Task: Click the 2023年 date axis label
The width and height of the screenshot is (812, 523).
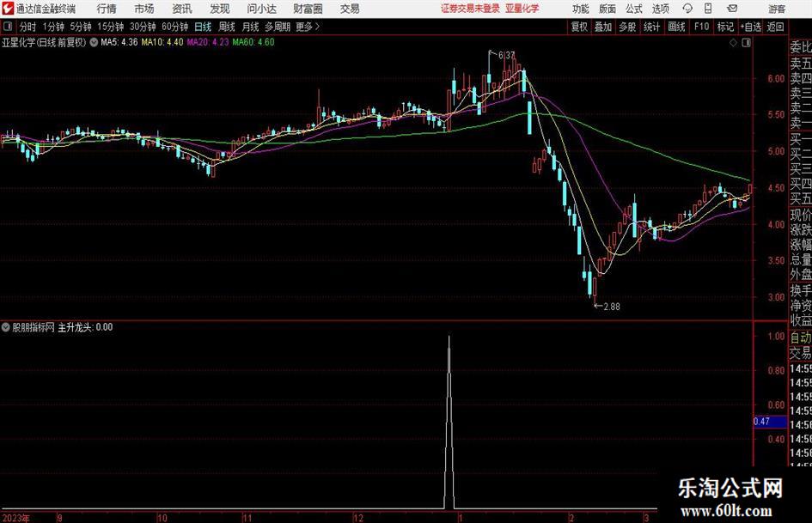Action: point(15,518)
